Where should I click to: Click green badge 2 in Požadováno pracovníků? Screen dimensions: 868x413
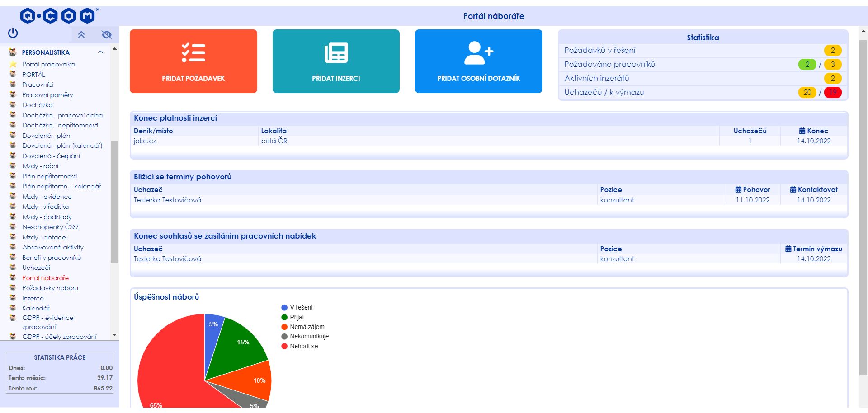(807, 64)
